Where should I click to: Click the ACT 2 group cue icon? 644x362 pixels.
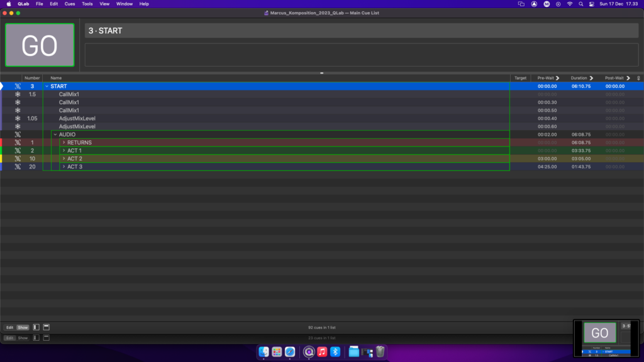[18, 158]
